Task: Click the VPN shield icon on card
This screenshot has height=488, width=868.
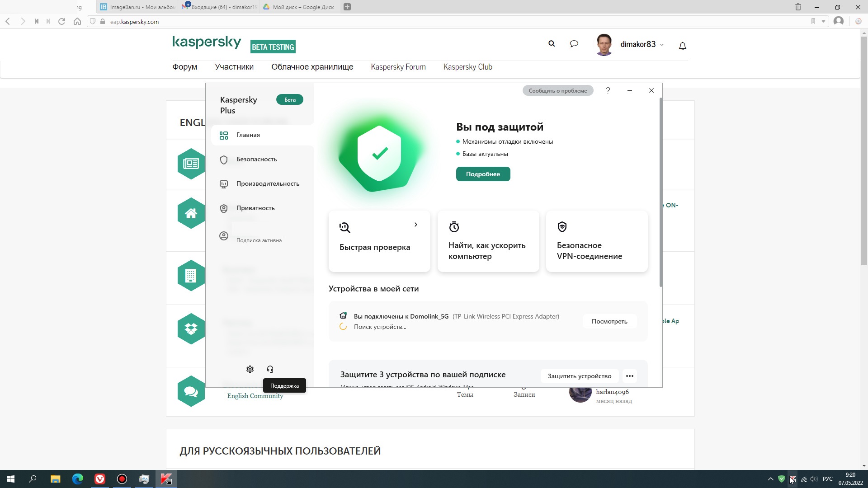Action: [x=562, y=227]
